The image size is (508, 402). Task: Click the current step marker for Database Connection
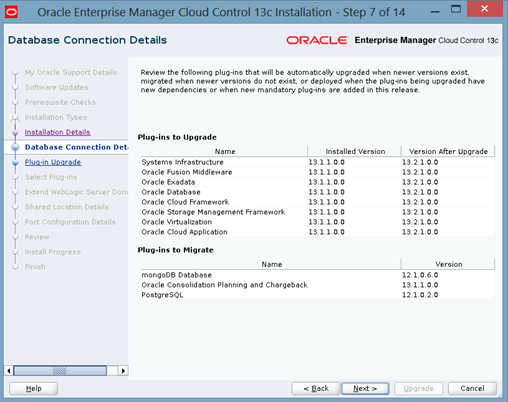(x=15, y=147)
